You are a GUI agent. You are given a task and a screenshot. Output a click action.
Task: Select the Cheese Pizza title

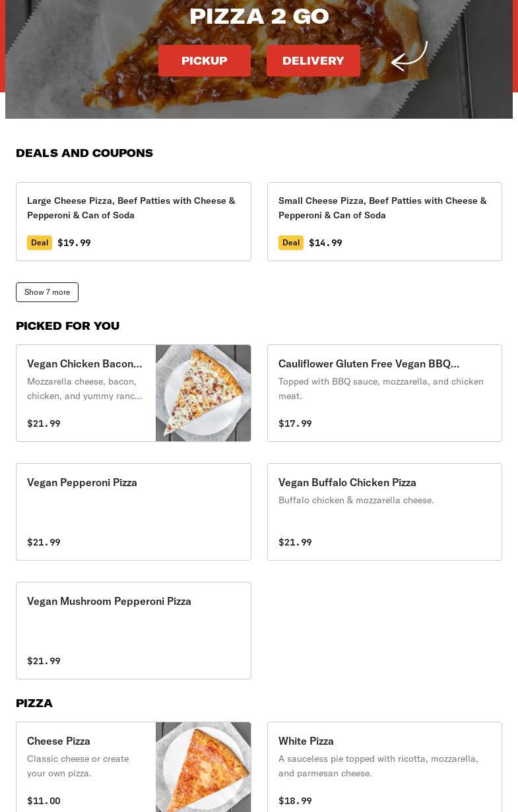coord(59,741)
